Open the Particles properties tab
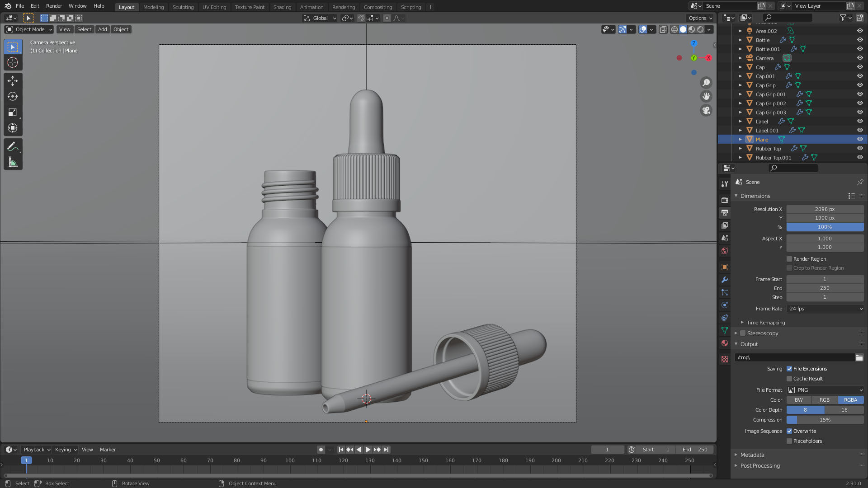This screenshot has height=488, width=868. 725,292
